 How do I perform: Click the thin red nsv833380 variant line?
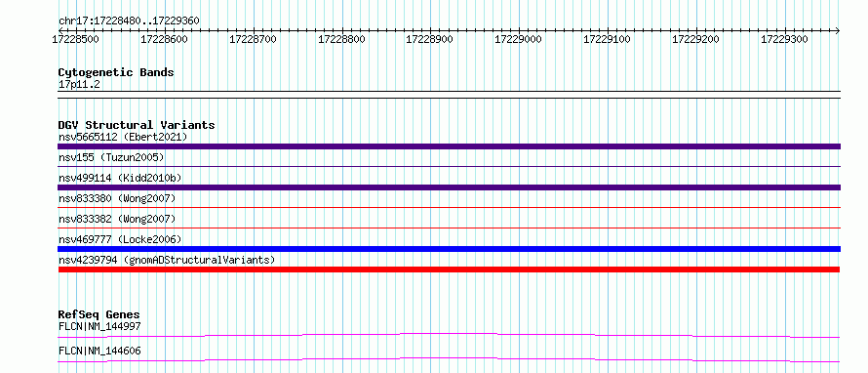449,208
